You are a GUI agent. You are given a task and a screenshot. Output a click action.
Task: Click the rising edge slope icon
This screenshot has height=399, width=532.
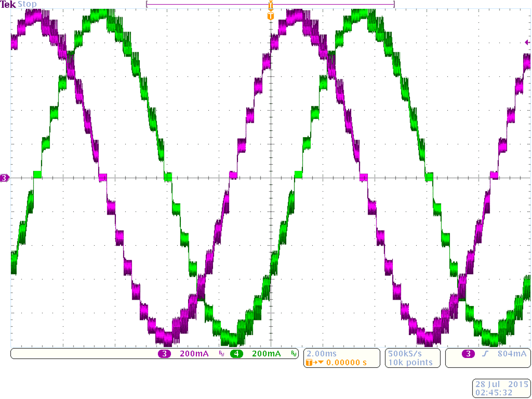pyautogui.click(x=484, y=354)
